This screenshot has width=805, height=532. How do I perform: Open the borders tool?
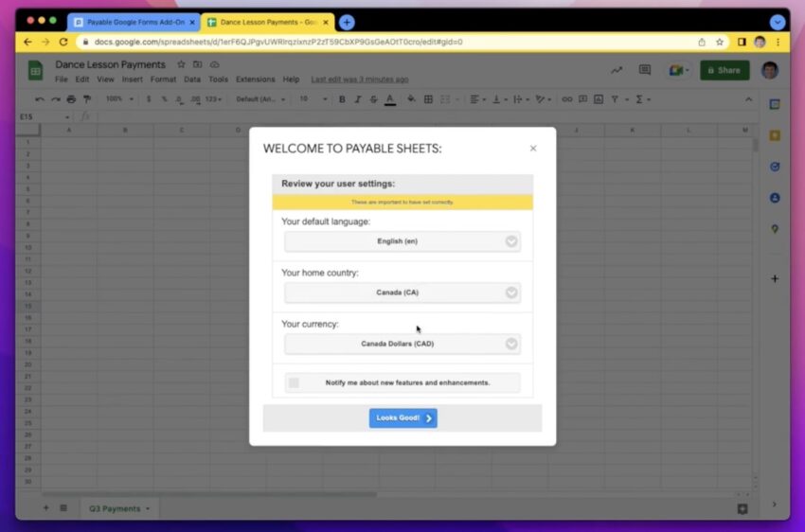[428, 99]
